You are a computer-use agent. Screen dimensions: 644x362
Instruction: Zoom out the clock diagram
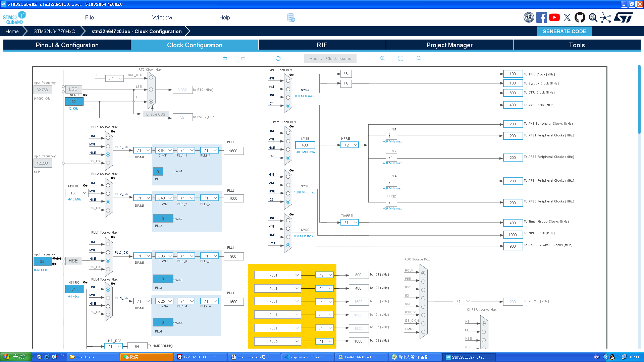419,58
